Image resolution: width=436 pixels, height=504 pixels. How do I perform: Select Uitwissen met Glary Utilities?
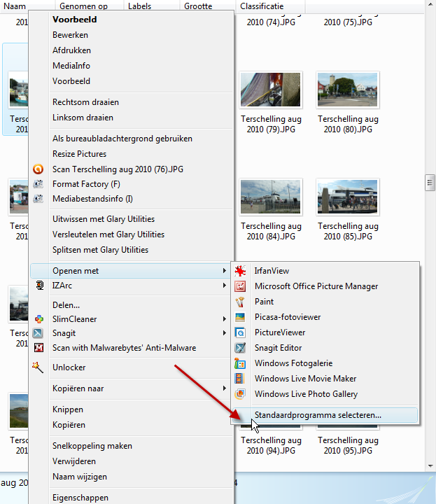[x=104, y=219]
